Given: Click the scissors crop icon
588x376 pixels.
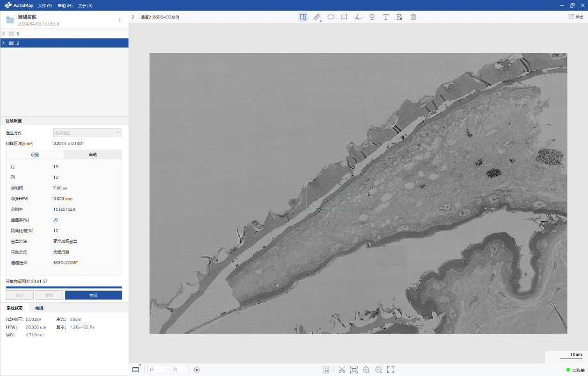Looking at the screenshot, I should (x=342, y=370).
